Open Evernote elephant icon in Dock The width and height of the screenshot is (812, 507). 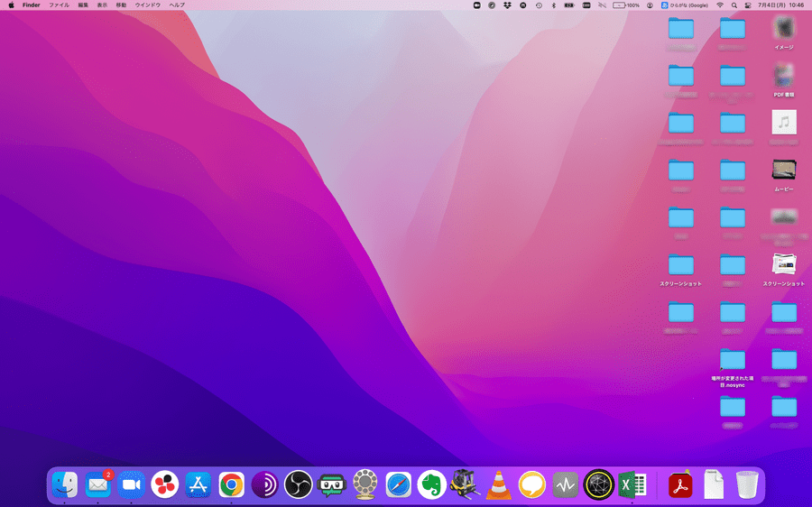pyautogui.click(x=432, y=485)
